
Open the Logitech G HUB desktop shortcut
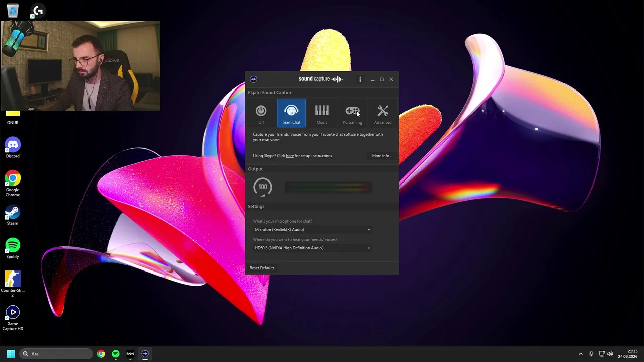(x=38, y=10)
